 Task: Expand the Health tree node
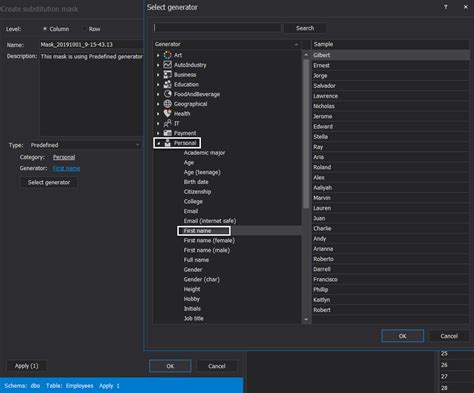tap(158, 114)
